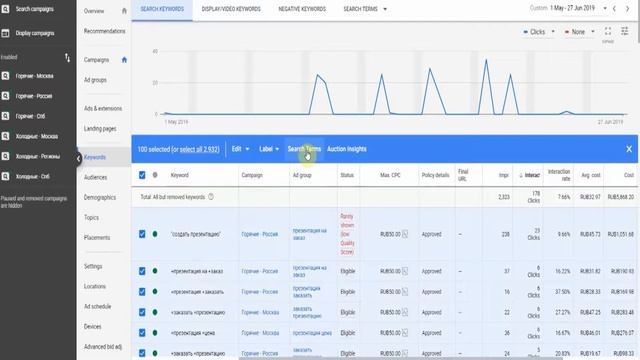Select the Холодные - Москва campaign
This screenshot has width=640, height=360.
[37, 136]
